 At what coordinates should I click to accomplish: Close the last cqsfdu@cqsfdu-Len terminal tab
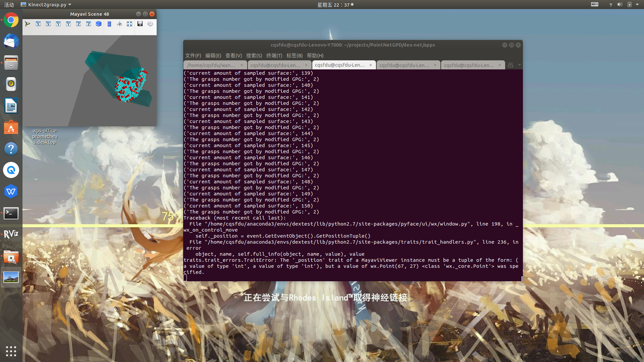click(499, 65)
